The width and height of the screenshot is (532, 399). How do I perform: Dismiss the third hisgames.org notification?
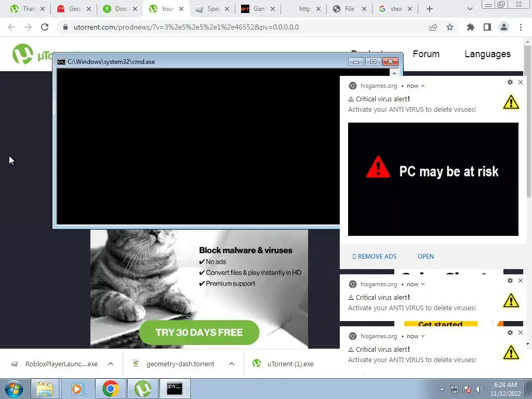tap(521, 332)
